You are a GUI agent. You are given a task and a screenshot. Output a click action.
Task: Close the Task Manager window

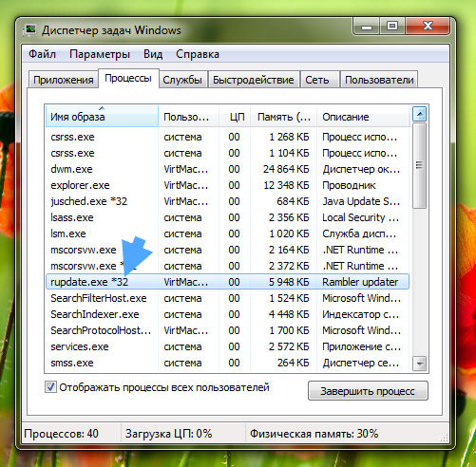click(428, 26)
